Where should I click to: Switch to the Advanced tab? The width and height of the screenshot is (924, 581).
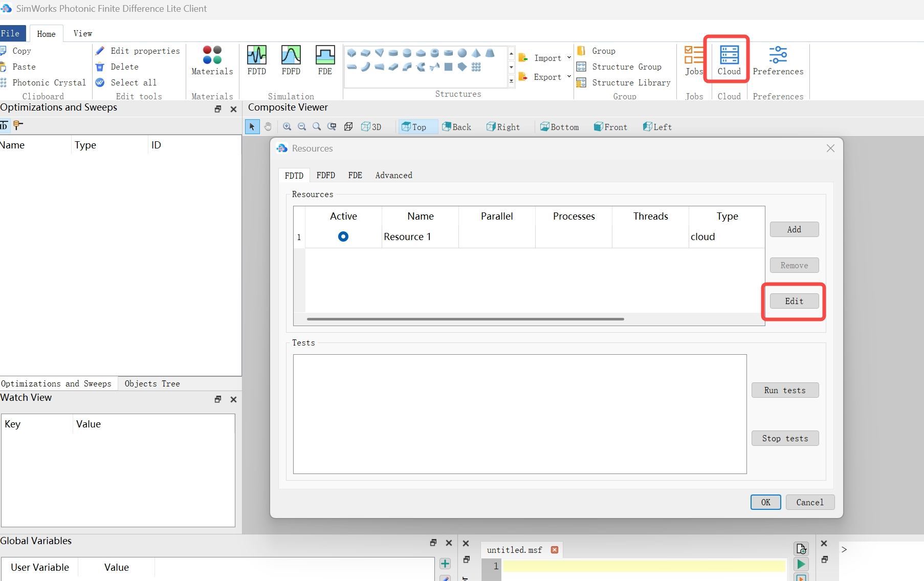tap(393, 175)
